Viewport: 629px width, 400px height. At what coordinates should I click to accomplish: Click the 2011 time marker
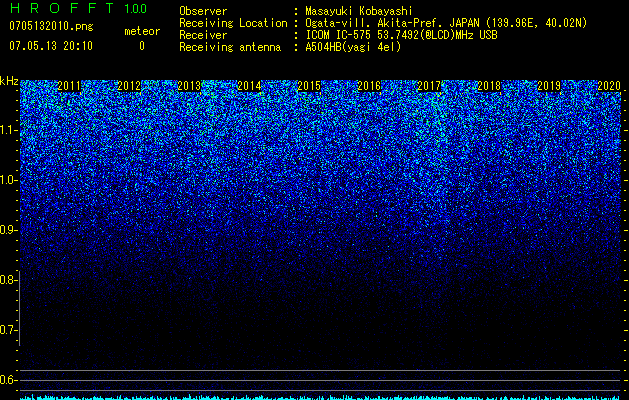69,86
